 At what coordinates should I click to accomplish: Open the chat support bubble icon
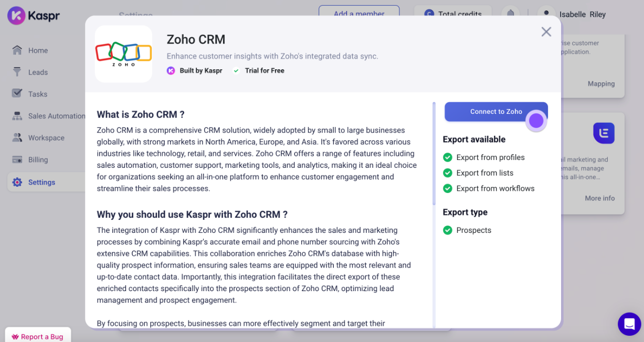click(629, 324)
